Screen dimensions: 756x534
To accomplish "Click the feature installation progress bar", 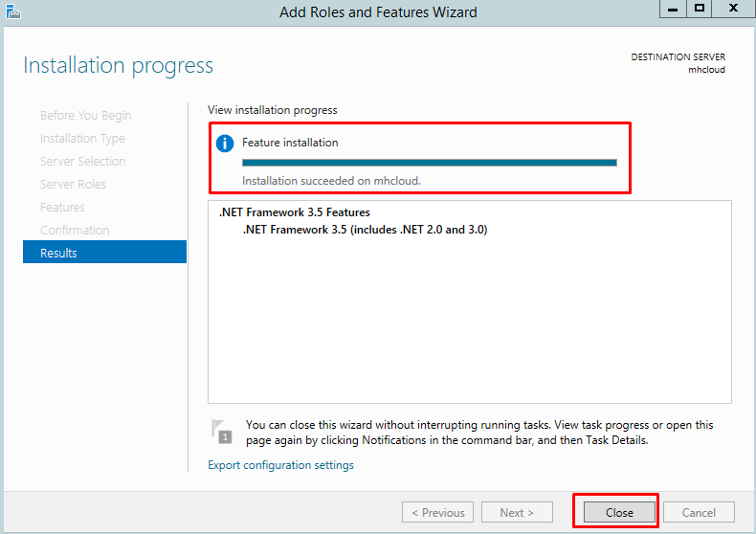I will 429,163.
